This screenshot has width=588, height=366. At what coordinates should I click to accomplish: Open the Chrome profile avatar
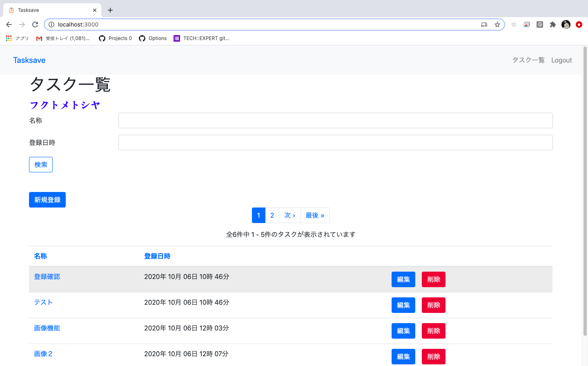(566, 25)
